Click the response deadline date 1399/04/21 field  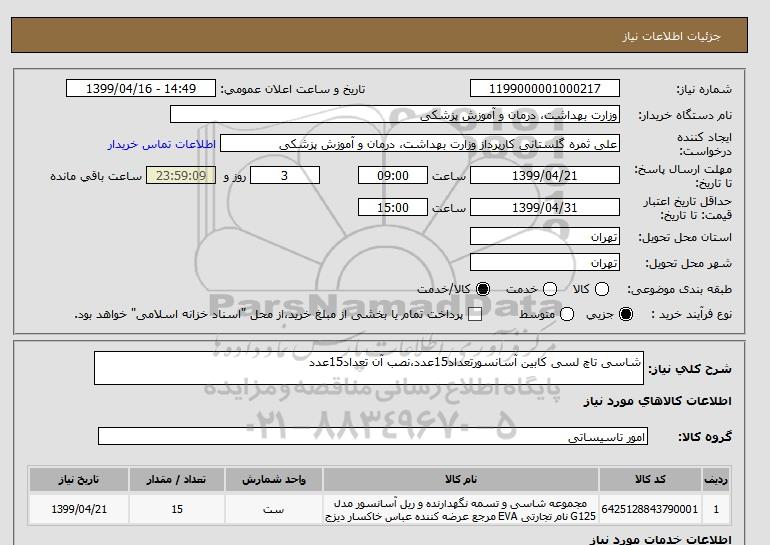pyautogui.click(x=545, y=175)
